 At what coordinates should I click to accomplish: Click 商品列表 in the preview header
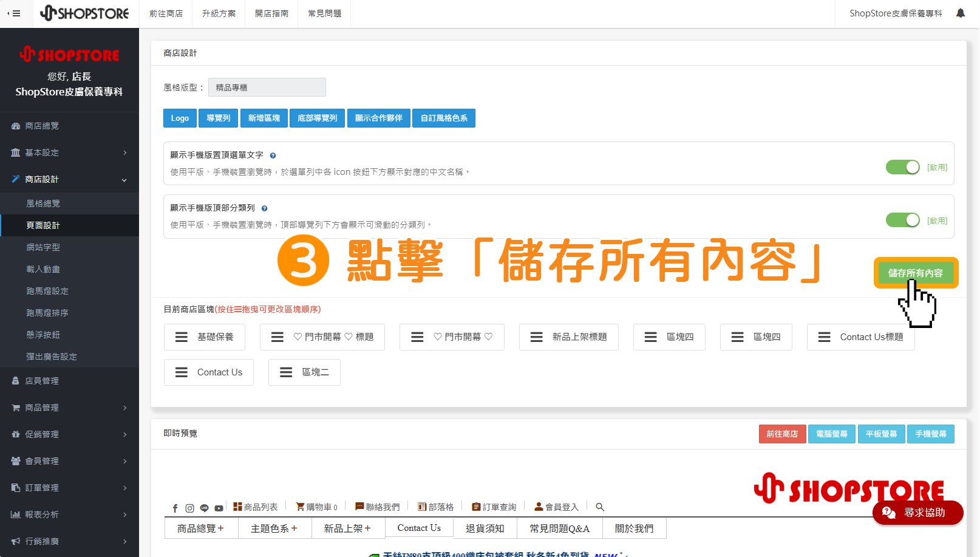tap(256, 507)
